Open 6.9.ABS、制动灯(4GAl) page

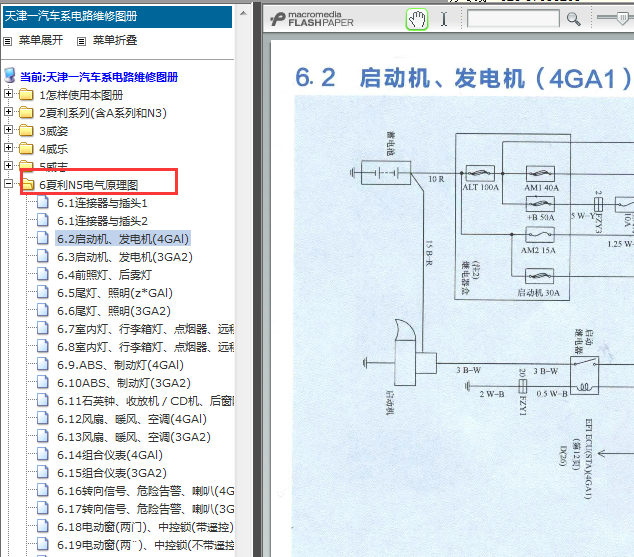click(120, 365)
